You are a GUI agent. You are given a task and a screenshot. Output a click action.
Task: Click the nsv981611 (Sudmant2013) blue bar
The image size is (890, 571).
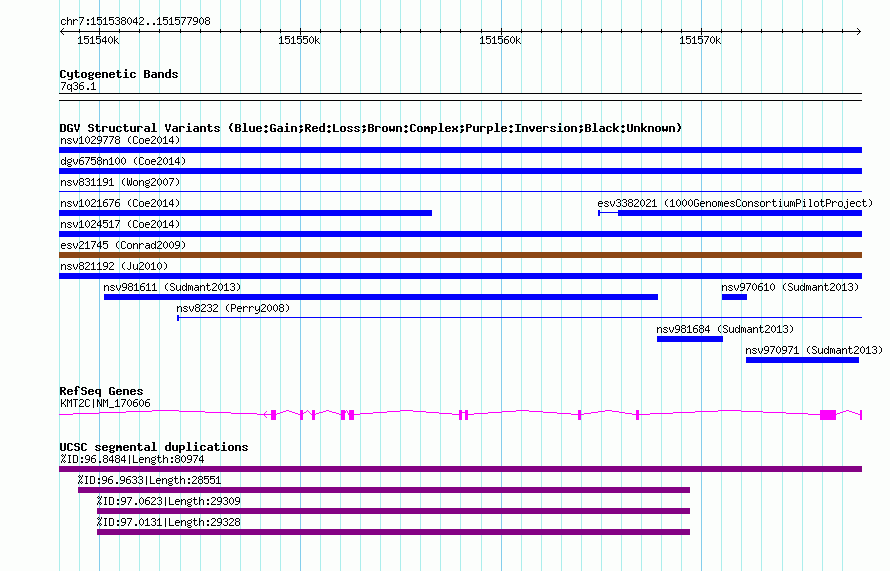point(381,297)
